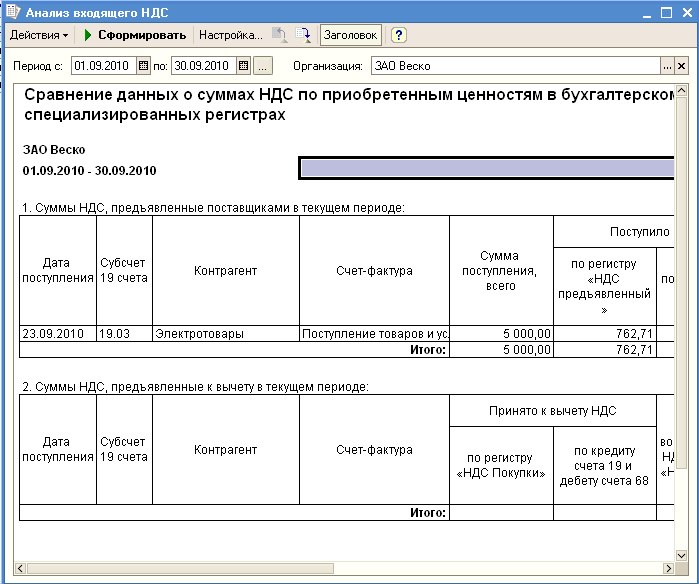Toggle the Заголовок header button
Screen dimensions: 699x584
pyautogui.click(x=350, y=35)
